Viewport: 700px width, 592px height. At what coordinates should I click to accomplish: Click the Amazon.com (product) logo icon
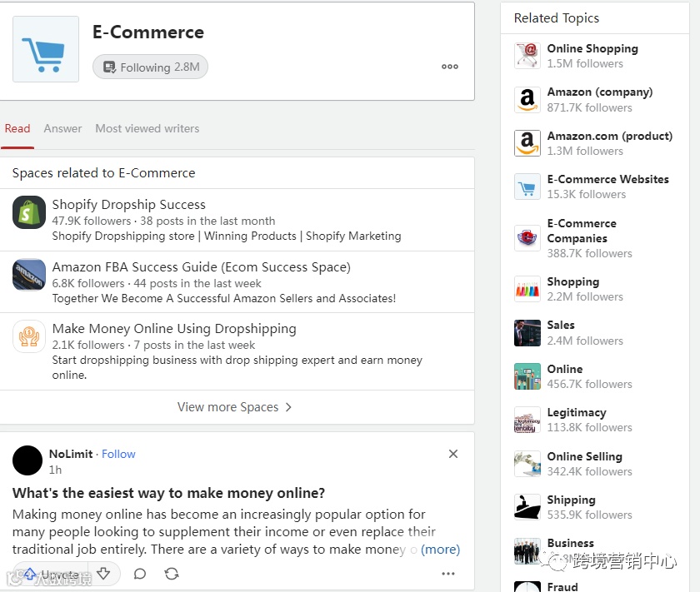coord(527,143)
